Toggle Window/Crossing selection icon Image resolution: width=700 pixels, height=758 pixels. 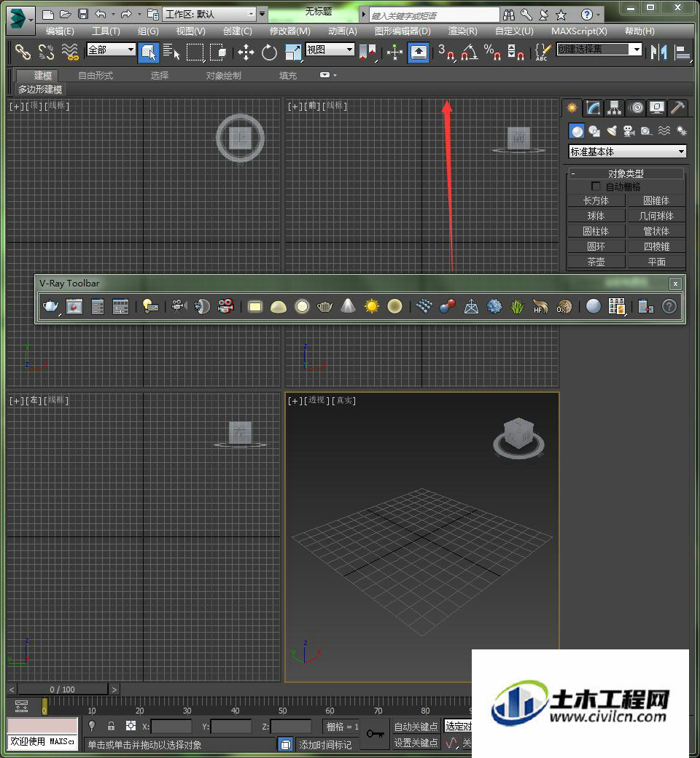coord(218,52)
